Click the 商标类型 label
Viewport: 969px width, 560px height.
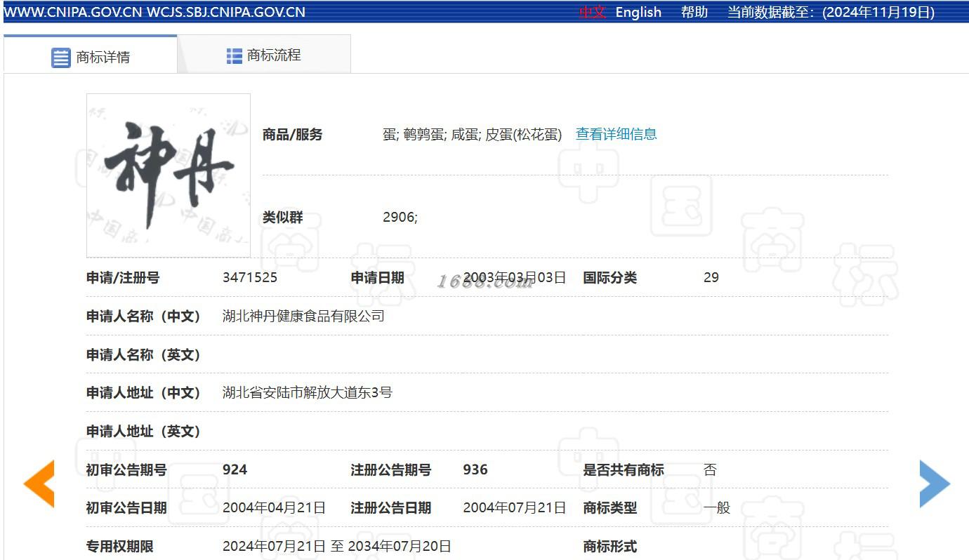coord(609,507)
